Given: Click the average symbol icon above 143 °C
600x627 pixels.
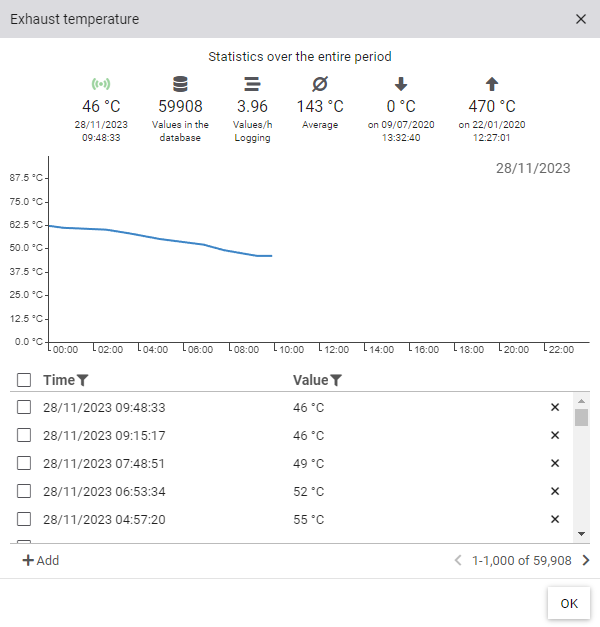Looking at the screenshot, I should 320,84.
